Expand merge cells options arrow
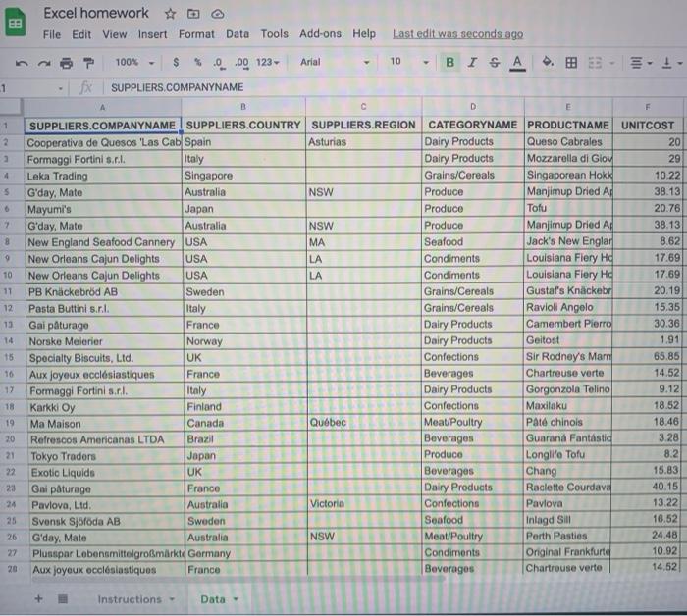Screen dimensions: 687x616 tap(612, 63)
